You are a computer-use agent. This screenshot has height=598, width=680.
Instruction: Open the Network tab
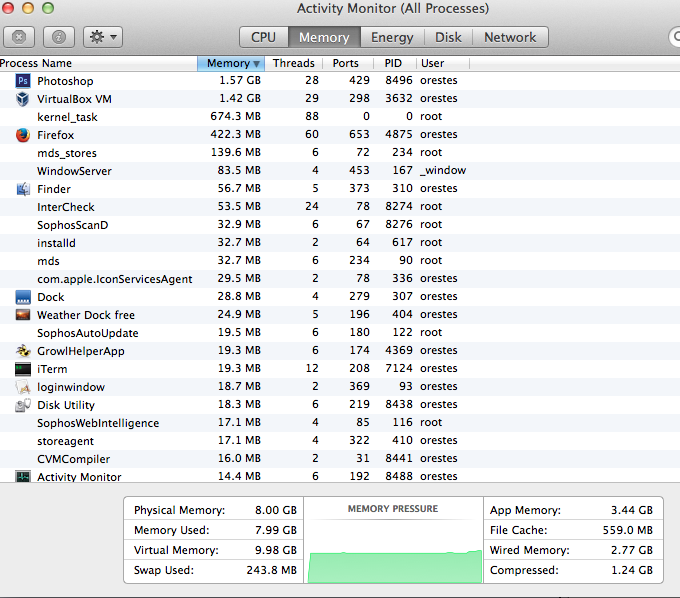click(510, 37)
